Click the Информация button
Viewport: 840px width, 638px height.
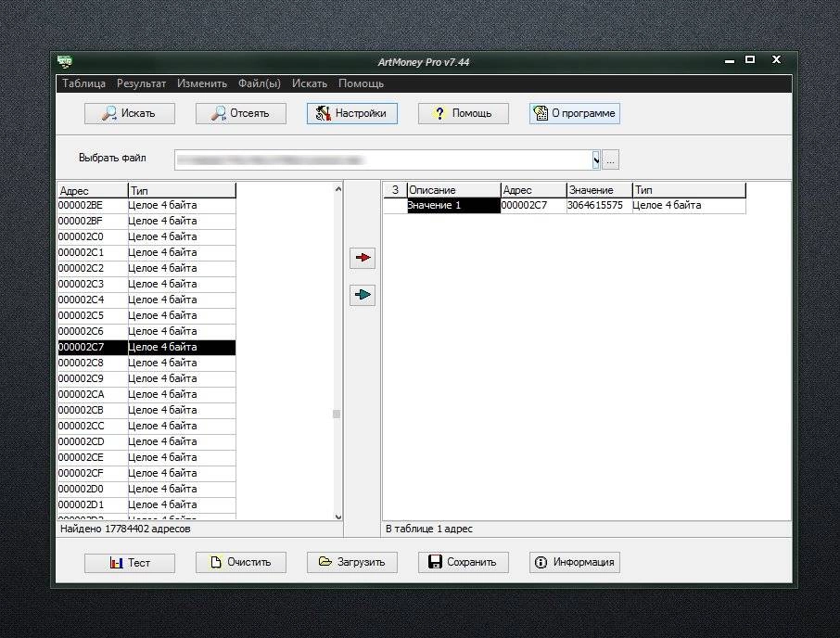point(575,563)
